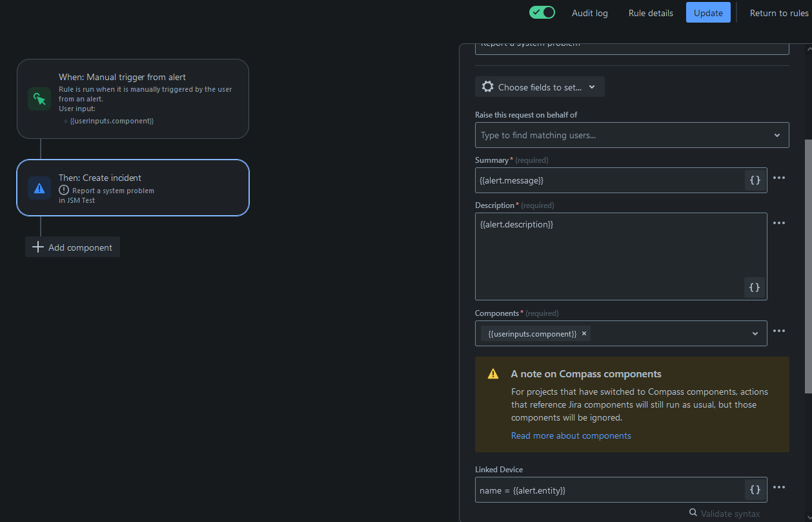The image size is (812, 522).
Task: Open more options next to Linked Device field
Action: [x=779, y=487]
